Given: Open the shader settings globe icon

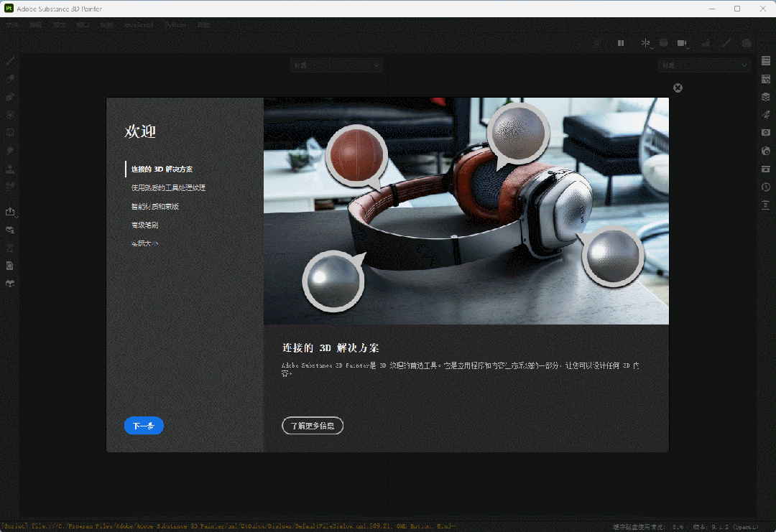Looking at the screenshot, I should tap(766, 151).
